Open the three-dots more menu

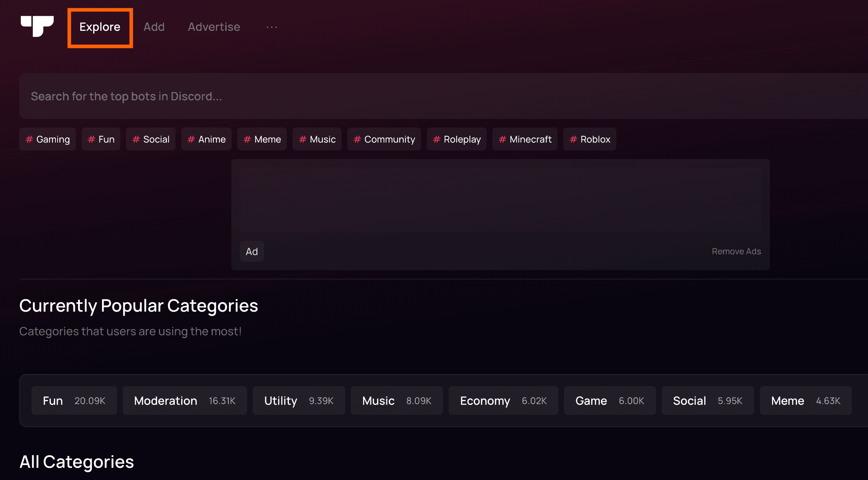272,27
